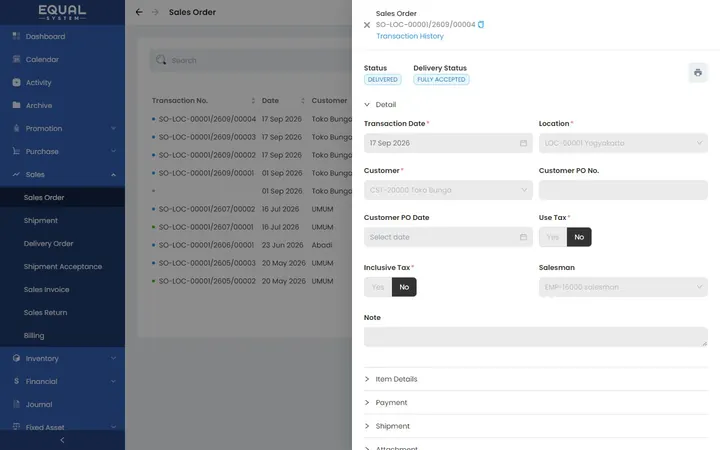The image size is (720, 450).
Task: Click the Activity sidebar icon
Action: pyautogui.click(x=17, y=82)
